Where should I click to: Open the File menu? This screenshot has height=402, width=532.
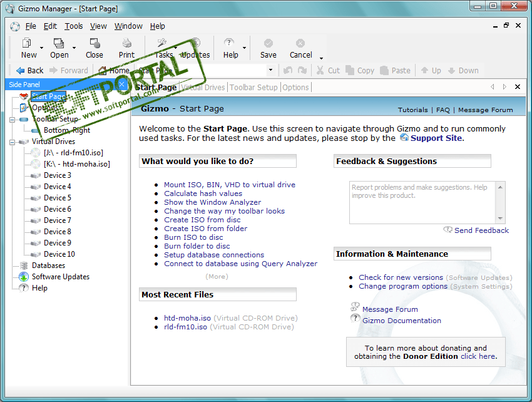pyautogui.click(x=31, y=26)
